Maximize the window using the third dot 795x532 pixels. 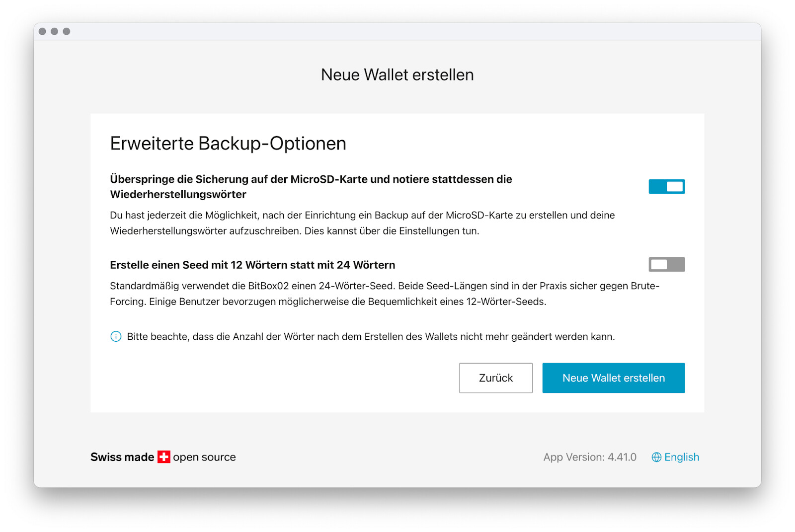click(x=67, y=31)
